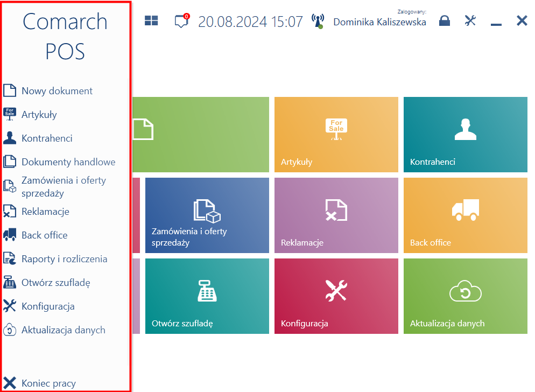Click the Raporty i rozliczenia sidebar icon
The width and height of the screenshot is (535, 392).
tap(10, 258)
